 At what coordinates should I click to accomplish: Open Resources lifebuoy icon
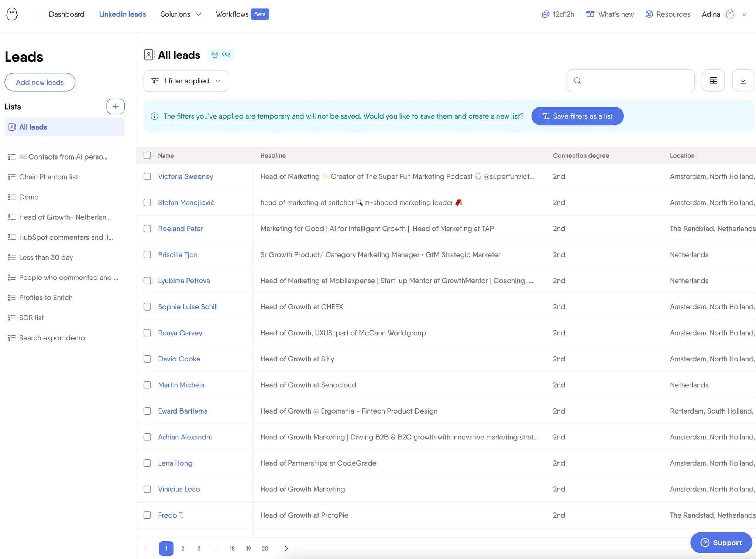coord(649,14)
